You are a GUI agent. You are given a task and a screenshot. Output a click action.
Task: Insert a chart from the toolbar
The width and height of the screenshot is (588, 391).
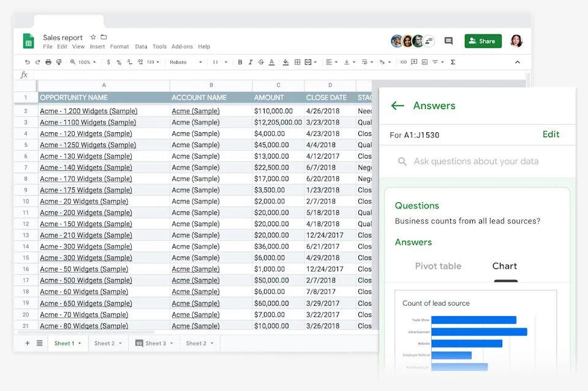(424, 62)
